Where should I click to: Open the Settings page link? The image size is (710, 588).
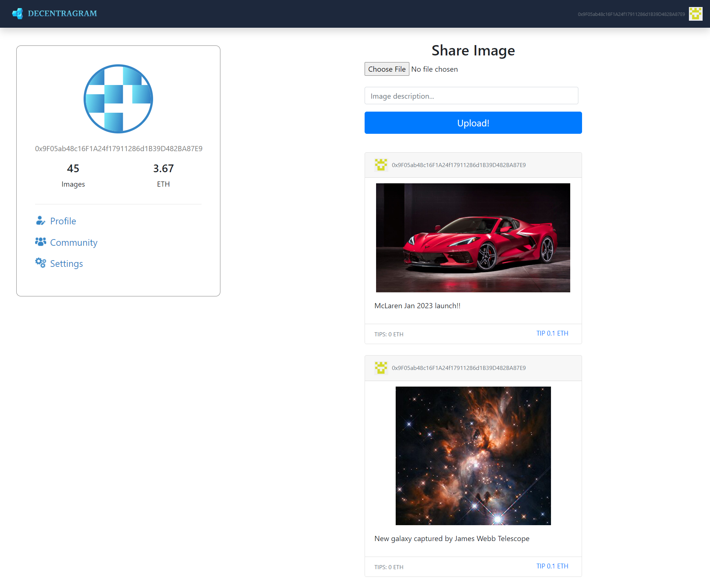click(x=66, y=263)
